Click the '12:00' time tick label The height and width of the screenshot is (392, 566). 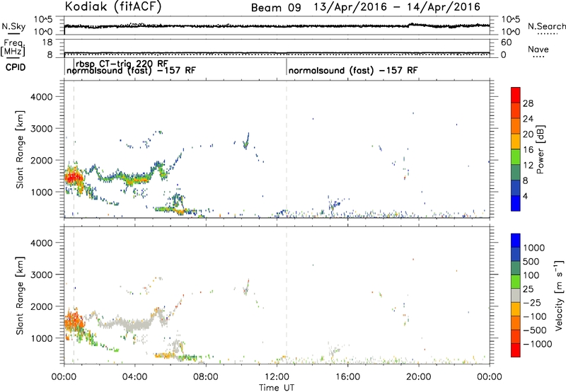pos(277,377)
